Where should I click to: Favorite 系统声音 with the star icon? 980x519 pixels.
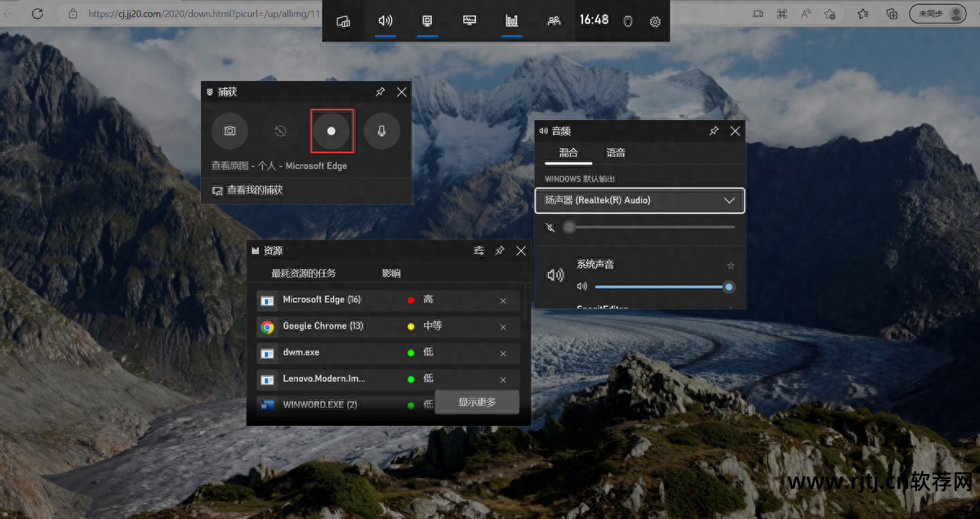tap(731, 265)
